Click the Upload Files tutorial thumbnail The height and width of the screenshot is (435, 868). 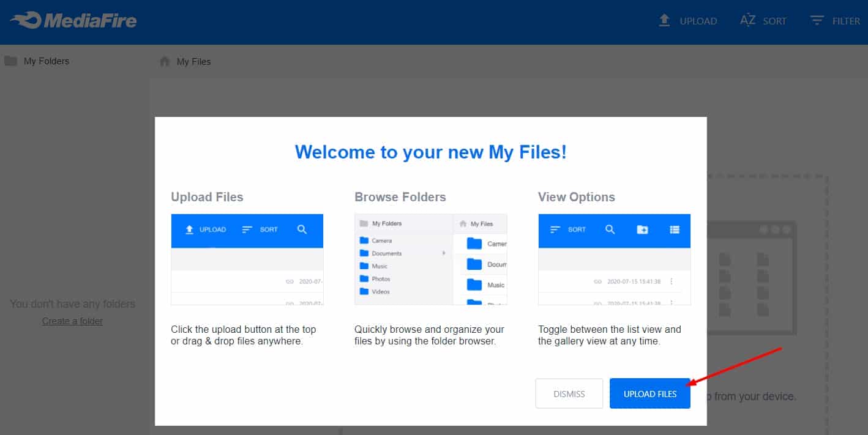click(247, 259)
